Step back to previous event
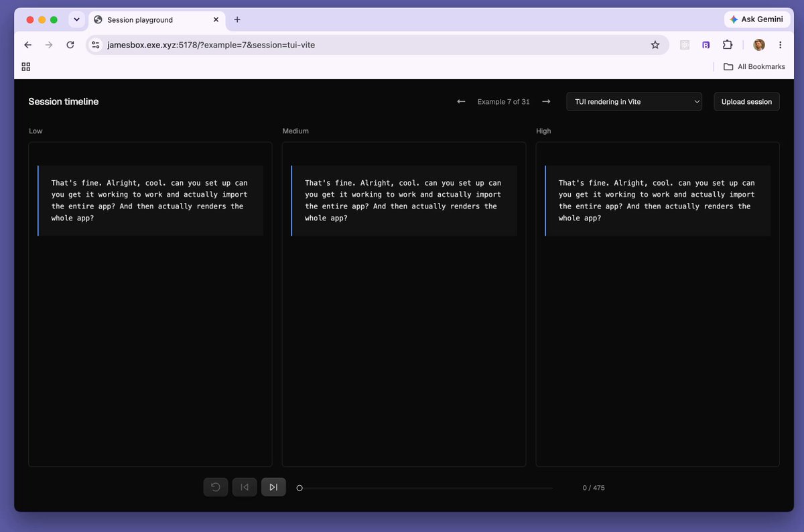804x532 pixels. click(245, 487)
